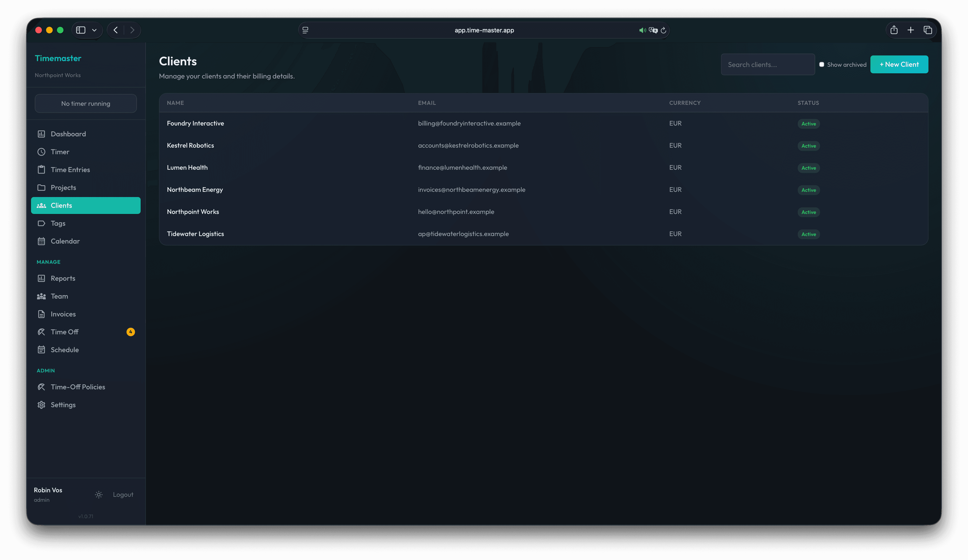Click the app.time-master.app address bar

(484, 30)
